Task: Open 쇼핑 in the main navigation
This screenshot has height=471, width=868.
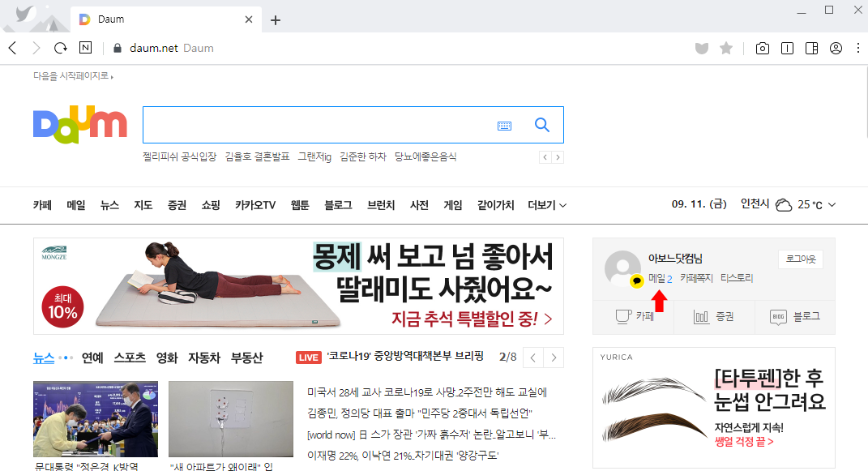Action: click(211, 205)
